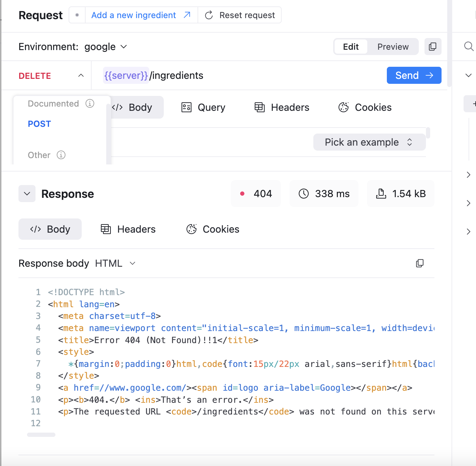This screenshot has width=476, height=466.
Task: Collapse the Response section
Action: tap(27, 194)
